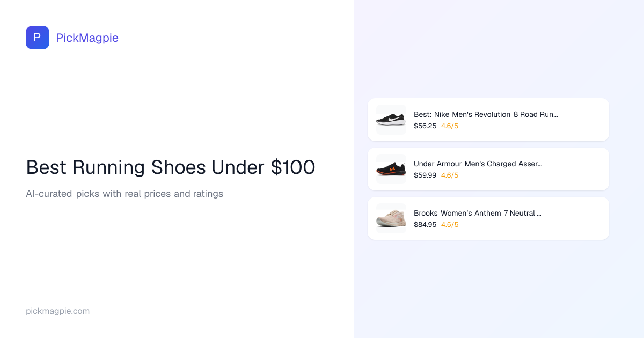Click the blue PickMagpie P logo icon

pyautogui.click(x=38, y=38)
